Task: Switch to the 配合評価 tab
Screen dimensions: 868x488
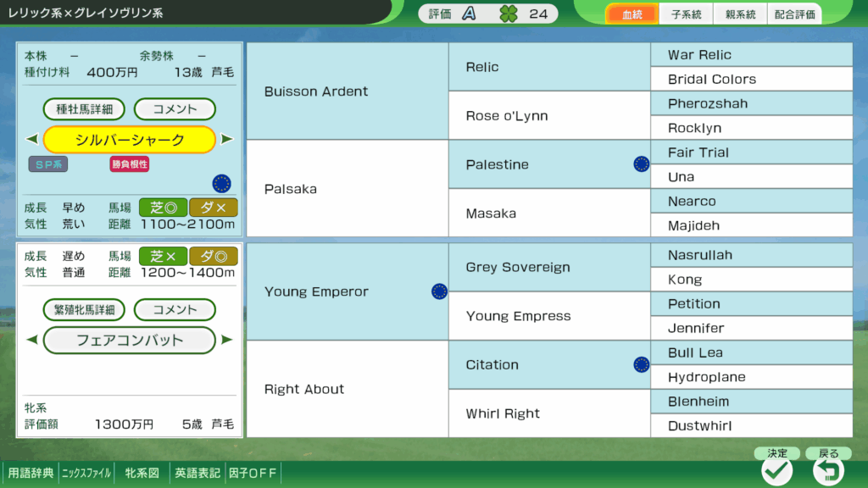Action: pos(795,14)
